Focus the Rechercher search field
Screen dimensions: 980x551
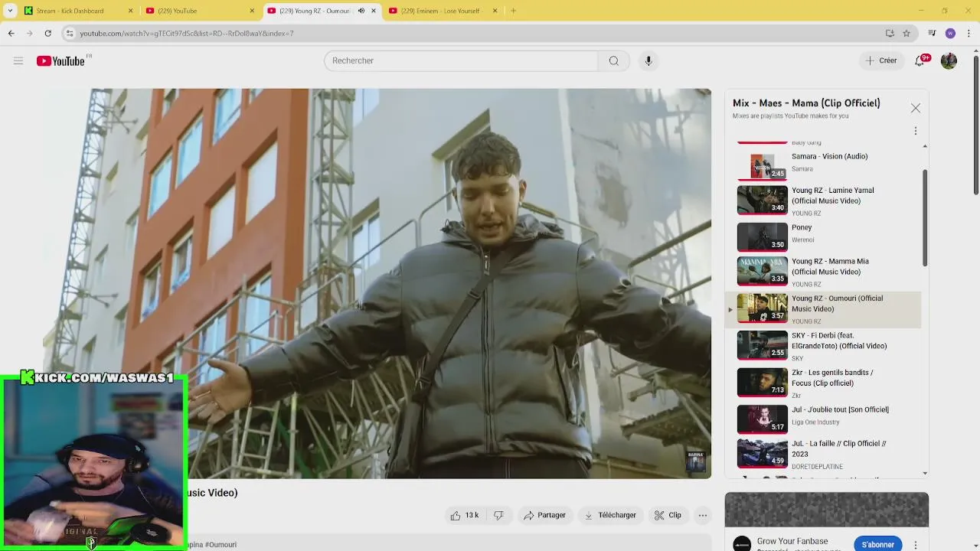click(461, 60)
